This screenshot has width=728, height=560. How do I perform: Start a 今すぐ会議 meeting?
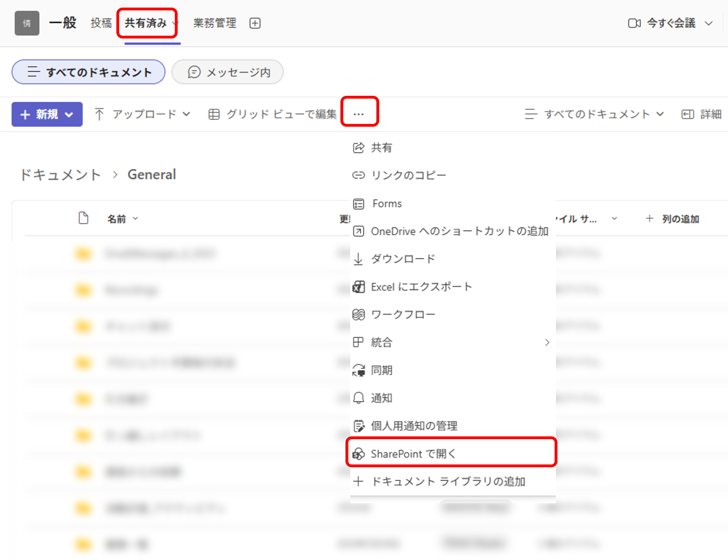point(662,23)
